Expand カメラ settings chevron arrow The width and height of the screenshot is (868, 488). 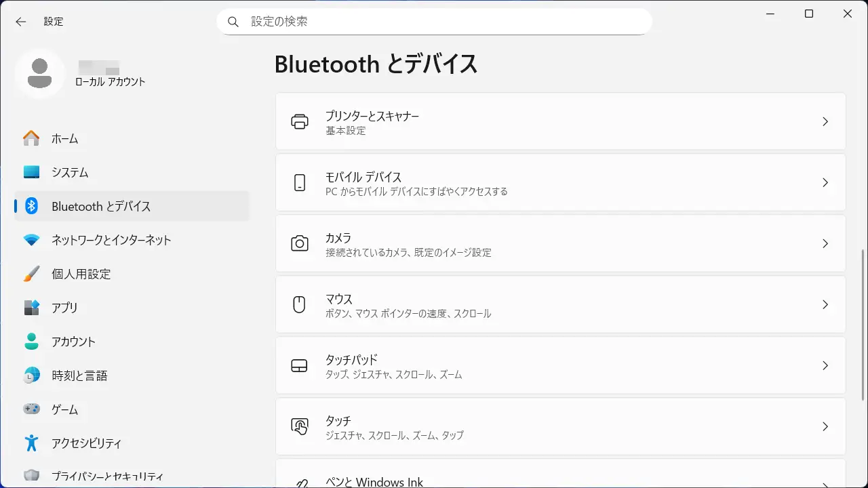[825, 244]
